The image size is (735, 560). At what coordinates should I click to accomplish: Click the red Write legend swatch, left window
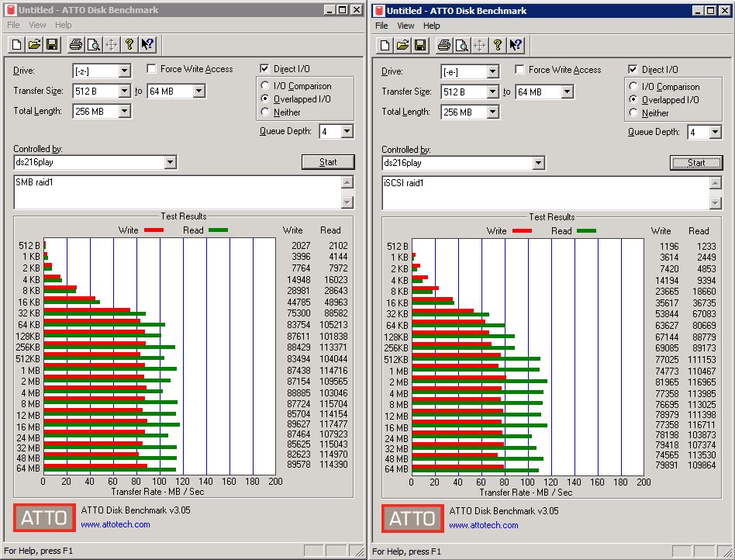click(154, 230)
